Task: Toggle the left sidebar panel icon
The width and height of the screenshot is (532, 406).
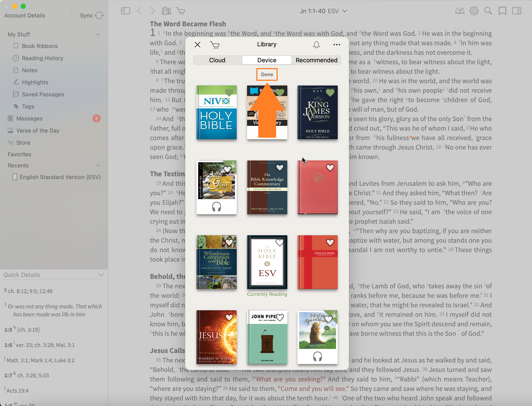Action: coord(125,11)
